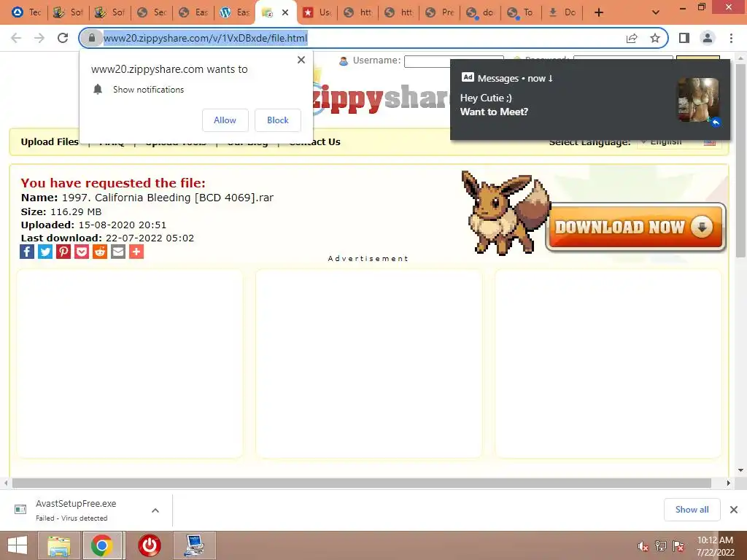Screen dimensions: 747x560
Task: Click the muted volume tray icon
Action: [643, 546]
